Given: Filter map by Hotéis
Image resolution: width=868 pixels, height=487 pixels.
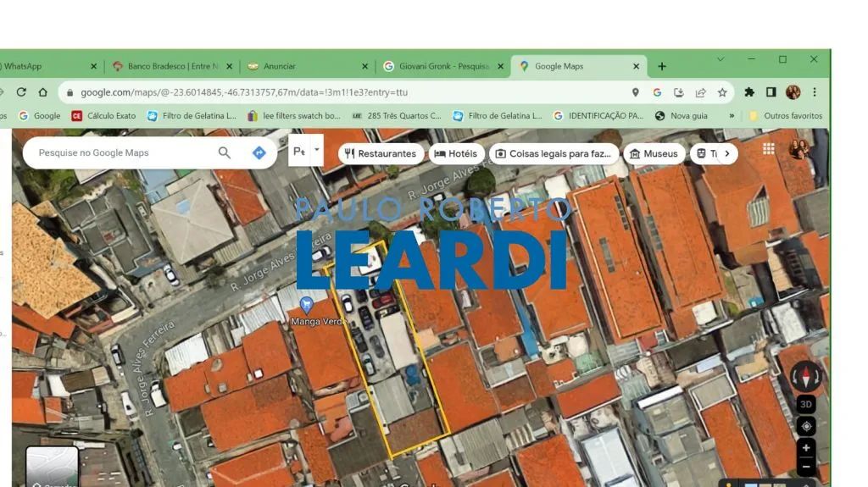Looking at the screenshot, I should [x=456, y=153].
